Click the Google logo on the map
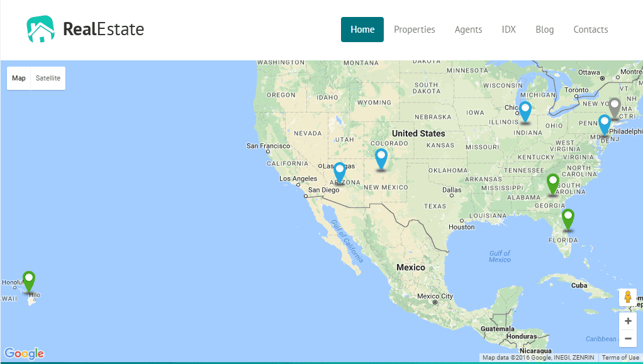This screenshot has width=643, height=364. coord(24,353)
